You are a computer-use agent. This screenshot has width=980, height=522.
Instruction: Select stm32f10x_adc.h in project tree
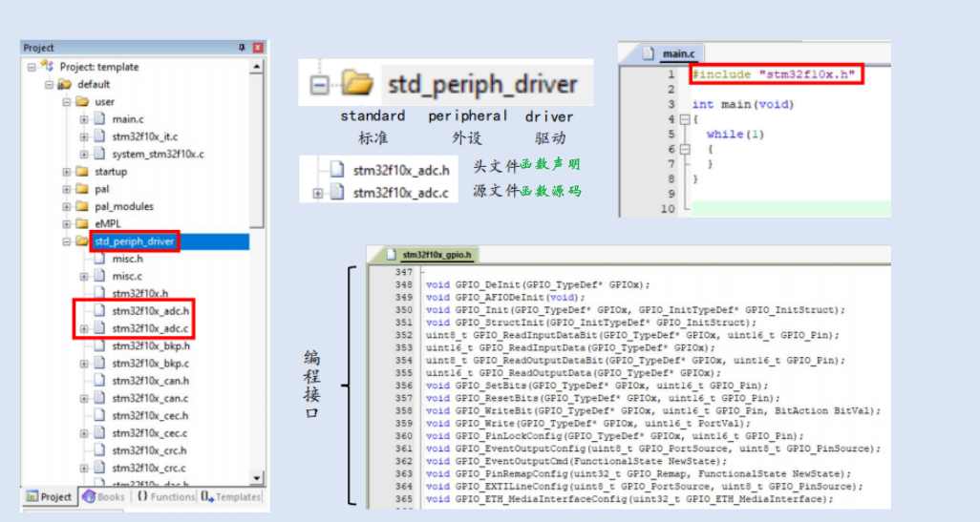coord(151,311)
